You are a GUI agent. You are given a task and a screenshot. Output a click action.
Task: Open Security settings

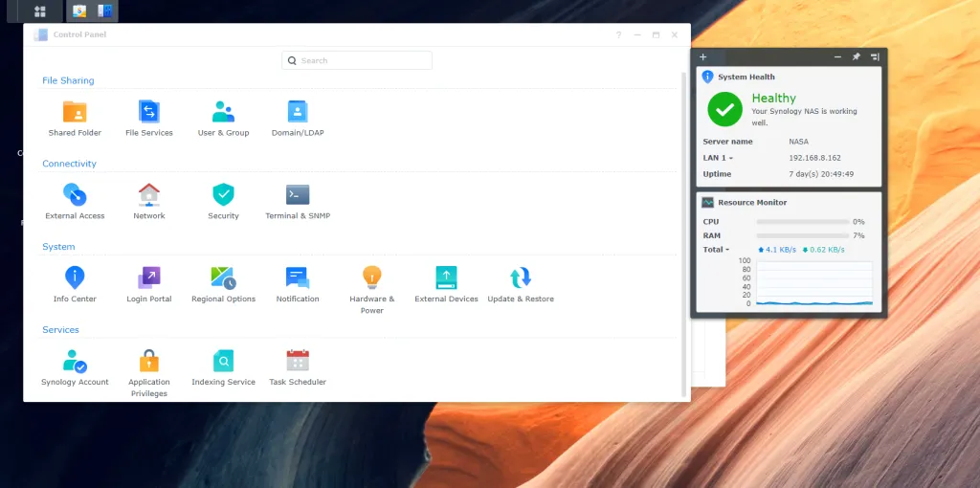point(223,202)
